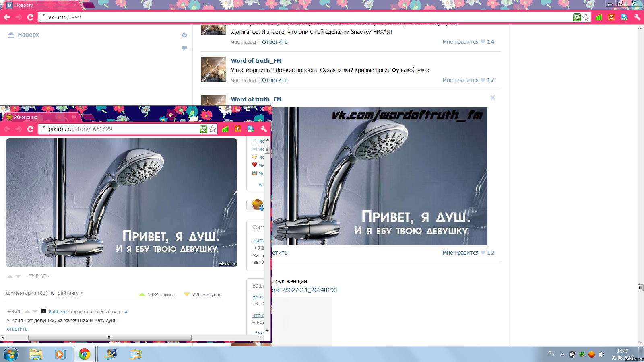Show hidden system tray icons
This screenshot has height=362, width=644.
tap(563, 354)
